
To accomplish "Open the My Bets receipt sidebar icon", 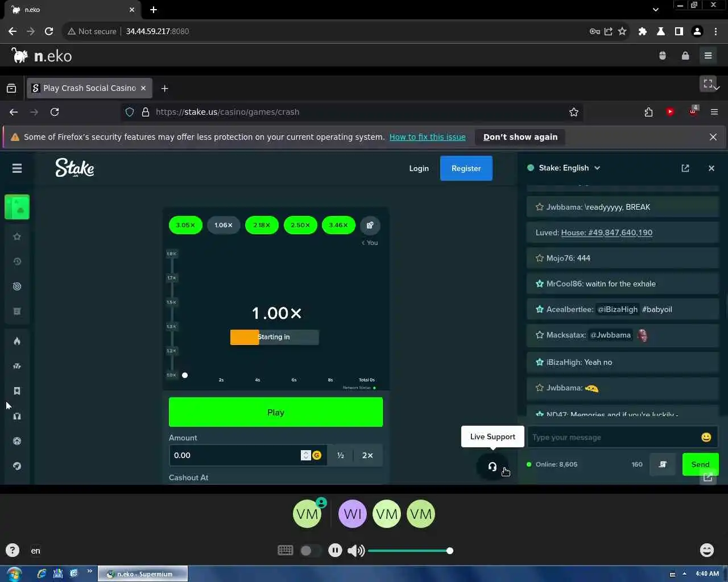I will pos(17,311).
